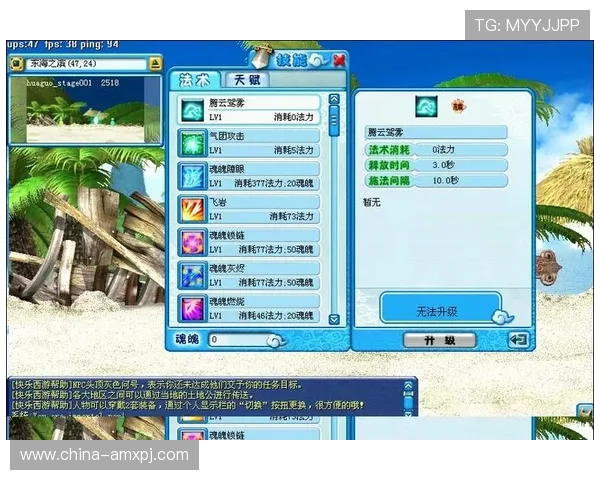The width and height of the screenshot is (600, 480).
Task: Select the 魂魄燃烧 skill icon
Action: (x=192, y=309)
